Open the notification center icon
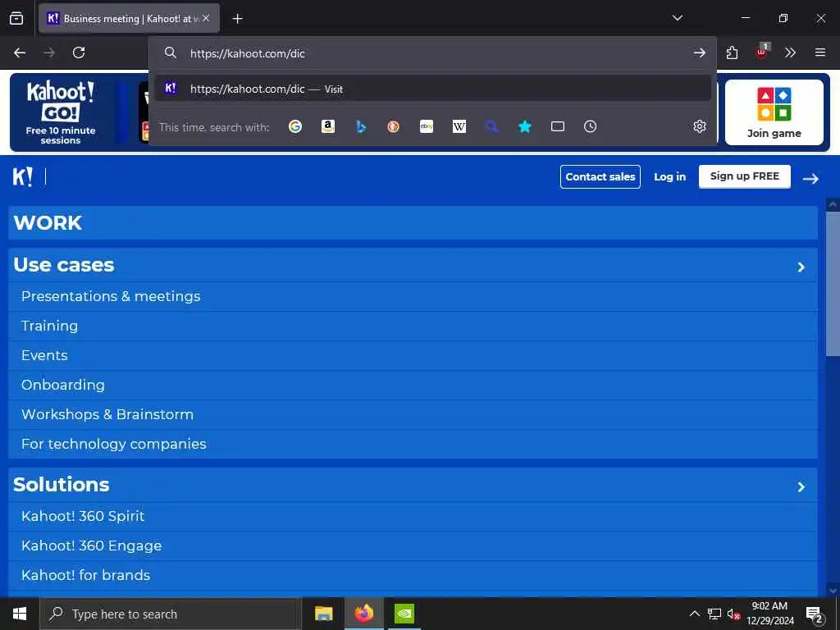 click(814, 614)
